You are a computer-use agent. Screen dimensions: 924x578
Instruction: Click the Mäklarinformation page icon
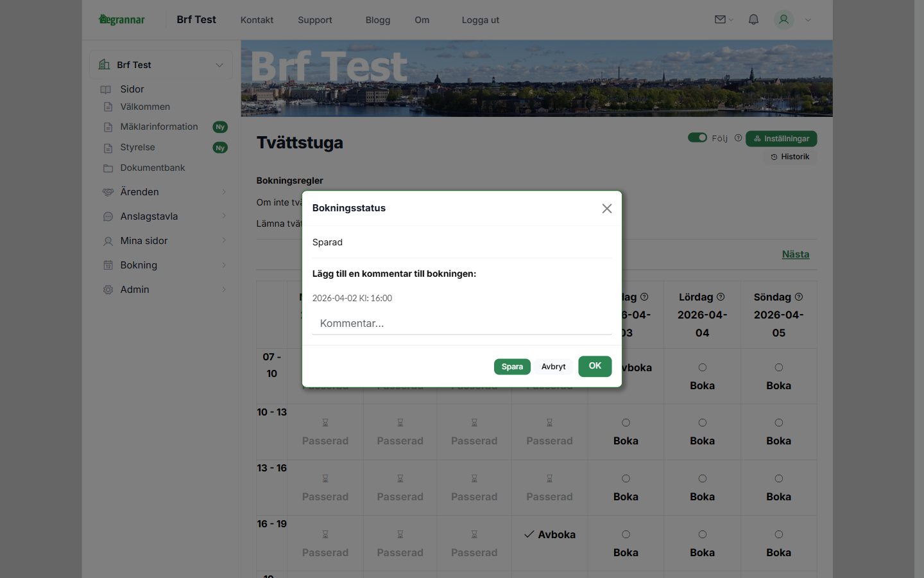108,127
